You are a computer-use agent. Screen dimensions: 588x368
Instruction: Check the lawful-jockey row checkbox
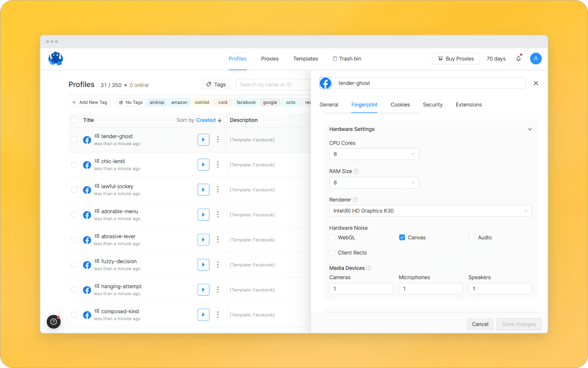click(74, 189)
